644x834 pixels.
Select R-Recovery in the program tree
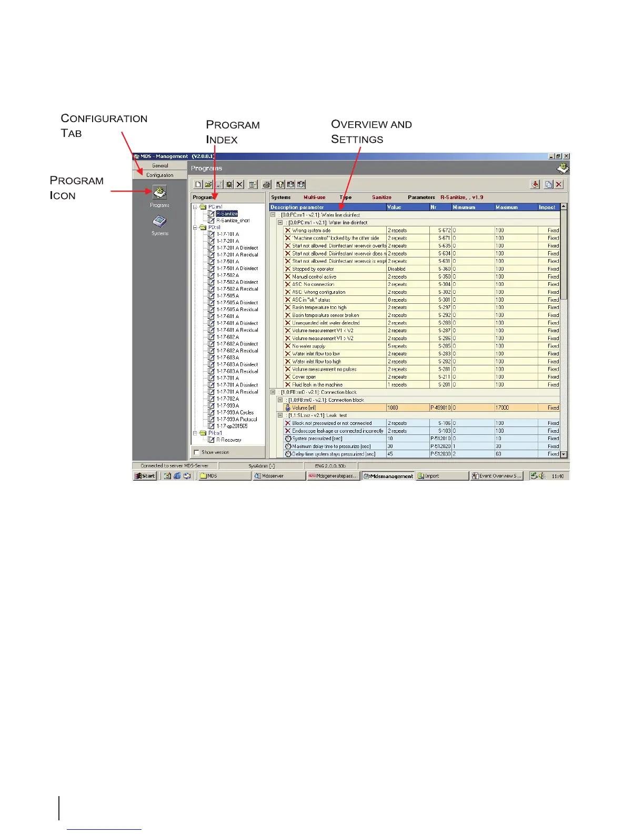point(229,440)
